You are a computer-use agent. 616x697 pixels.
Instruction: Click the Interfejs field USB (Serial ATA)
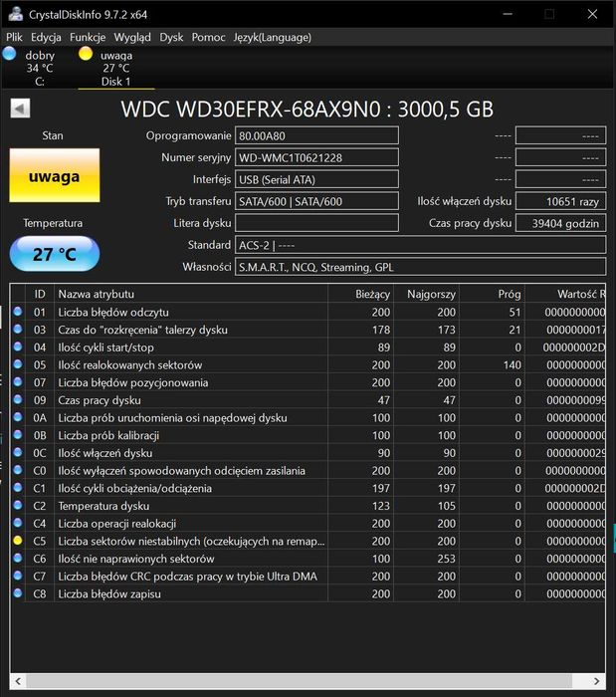[x=316, y=179]
